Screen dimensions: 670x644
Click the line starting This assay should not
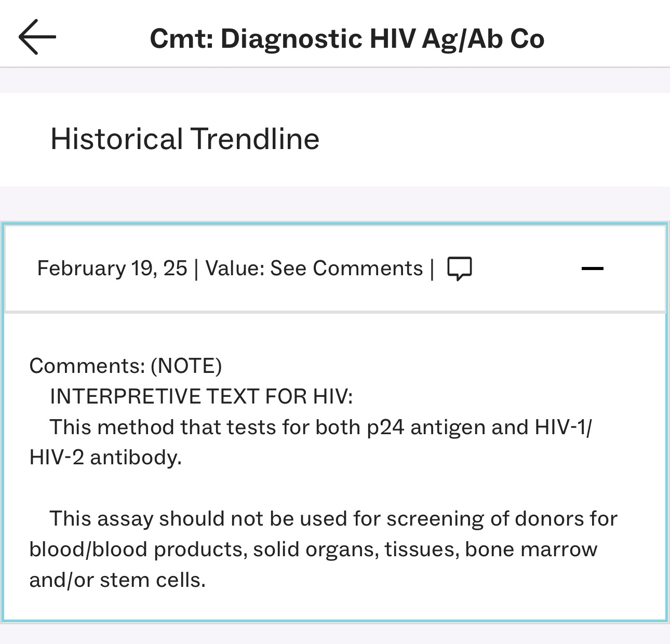pos(333,519)
